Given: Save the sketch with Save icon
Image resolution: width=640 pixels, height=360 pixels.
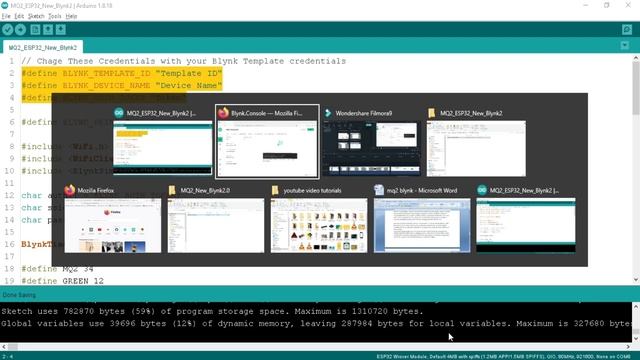Looking at the screenshot, I should click(x=61, y=29).
